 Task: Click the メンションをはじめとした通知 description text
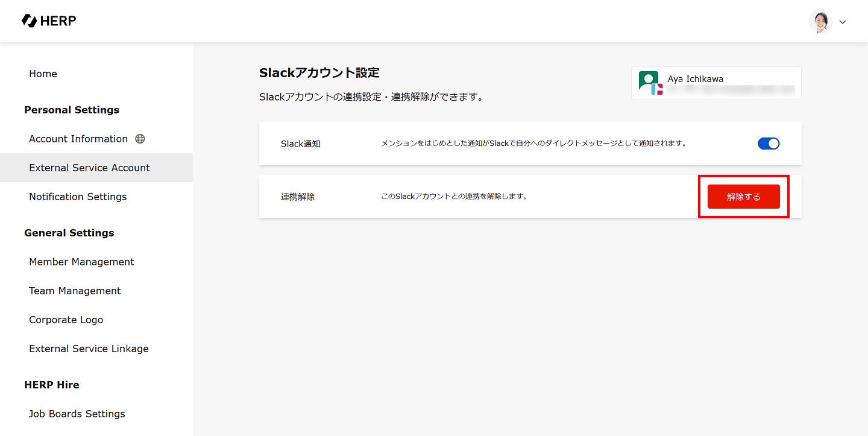(x=534, y=144)
